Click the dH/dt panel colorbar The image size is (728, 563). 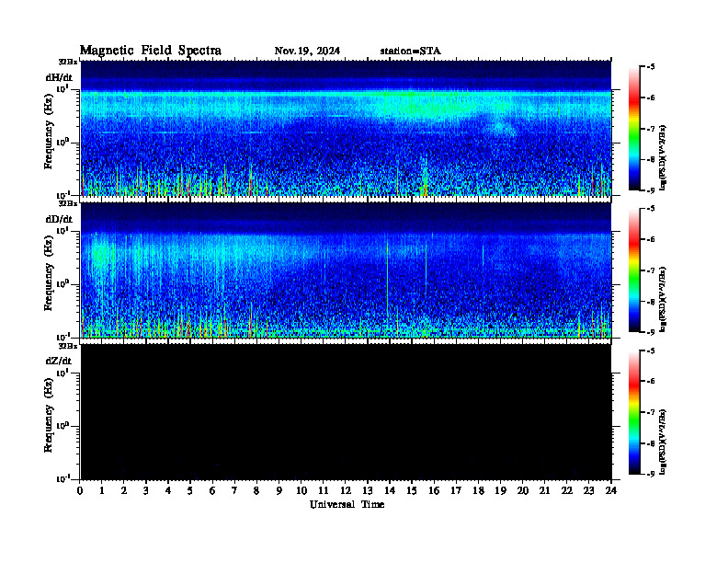[x=634, y=129]
